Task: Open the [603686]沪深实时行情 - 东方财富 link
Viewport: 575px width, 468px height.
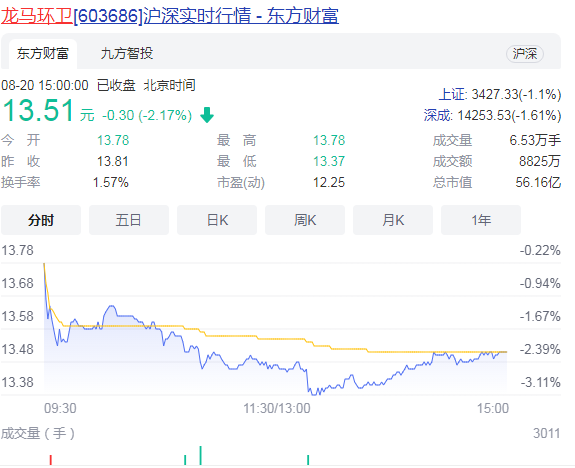Action: click(x=206, y=16)
